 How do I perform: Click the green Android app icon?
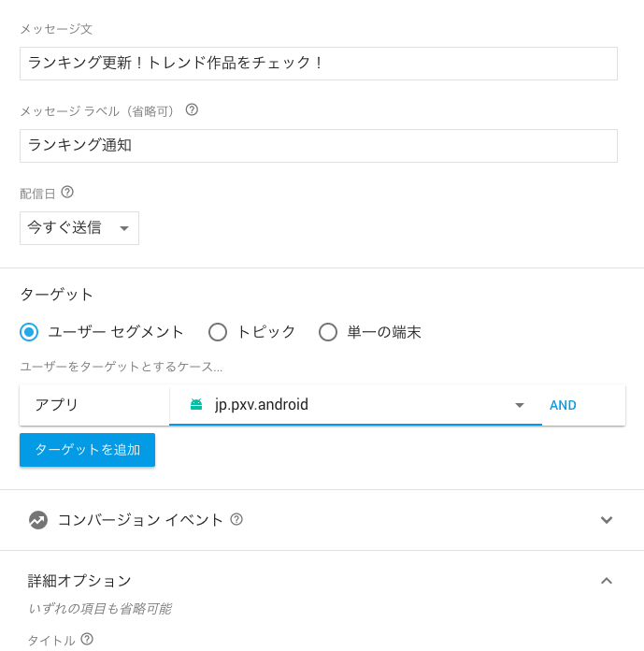196,404
